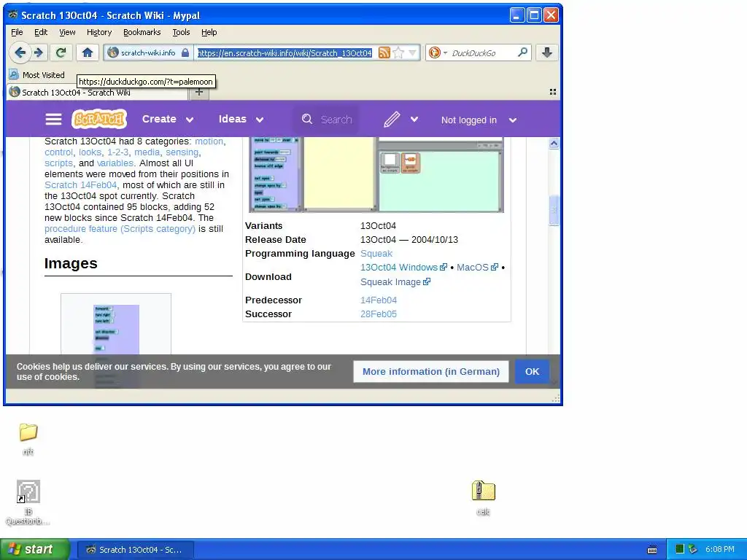Open the History menu
This screenshot has height=560, width=747.
[x=99, y=32]
